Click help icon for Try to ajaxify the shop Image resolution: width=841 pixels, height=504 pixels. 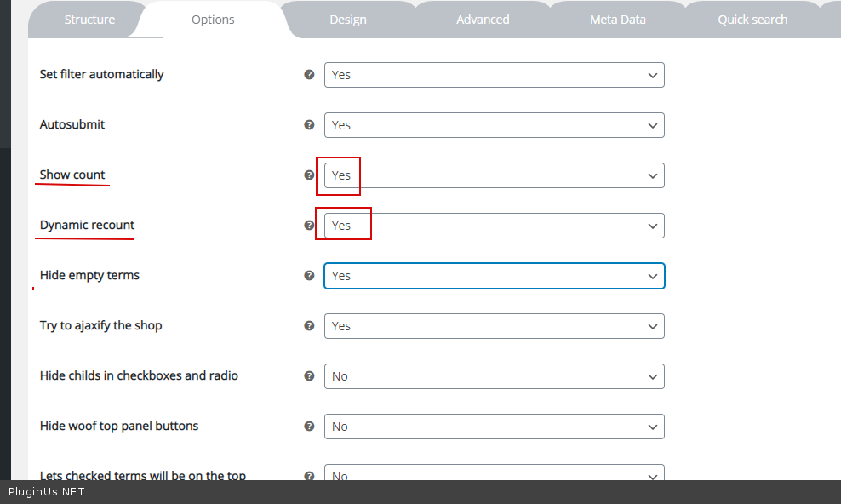310,326
